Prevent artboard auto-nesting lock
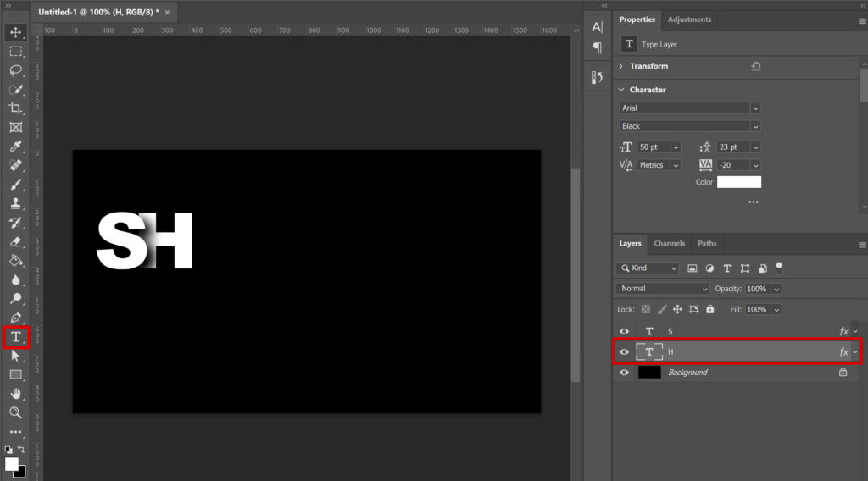 [x=693, y=310]
